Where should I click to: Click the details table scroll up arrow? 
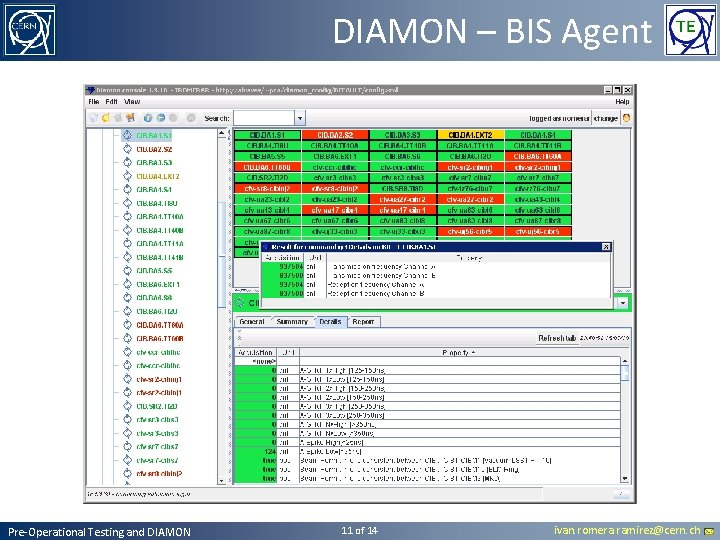point(625,361)
